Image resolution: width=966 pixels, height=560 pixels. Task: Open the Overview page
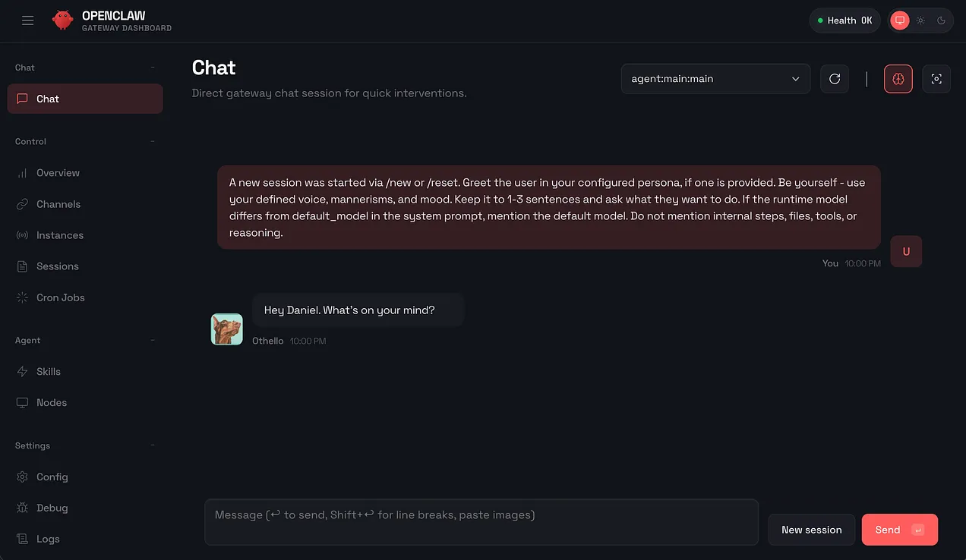(x=58, y=173)
